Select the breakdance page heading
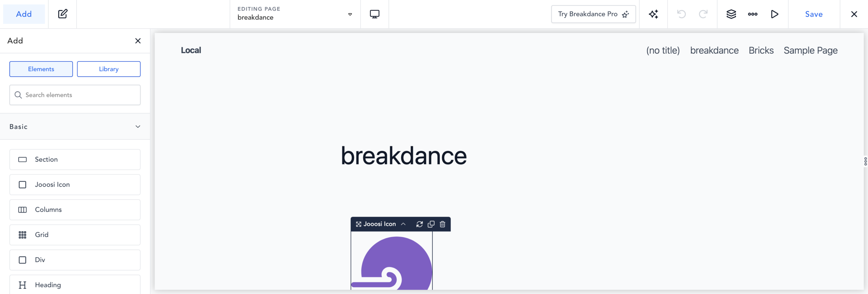This screenshot has height=294, width=868. pos(404,155)
